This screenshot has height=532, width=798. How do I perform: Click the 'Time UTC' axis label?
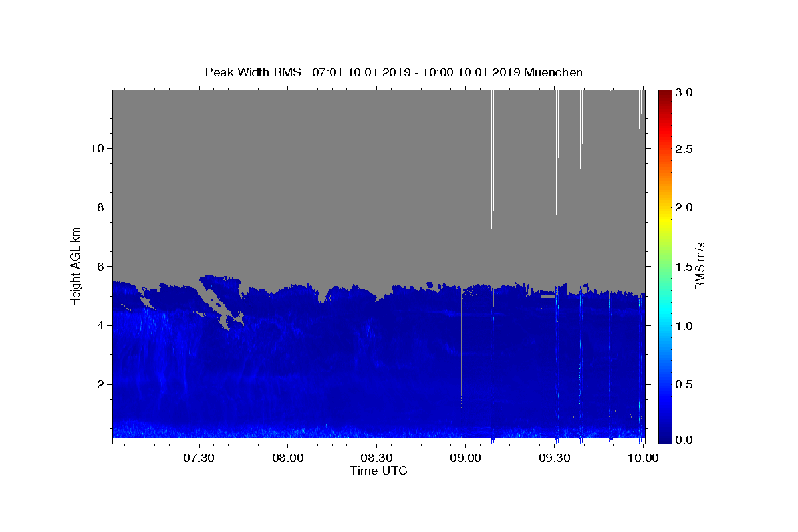click(378, 471)
